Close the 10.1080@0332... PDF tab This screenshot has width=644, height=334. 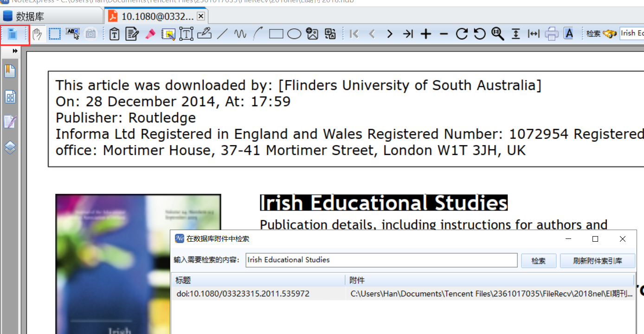click(201, 16)
